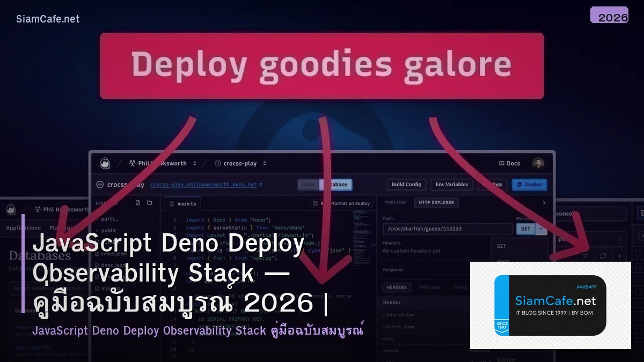This screenshot has height=362, width=644.
Task: Select the HEADERS tab under Response
Action: point(397,287)
